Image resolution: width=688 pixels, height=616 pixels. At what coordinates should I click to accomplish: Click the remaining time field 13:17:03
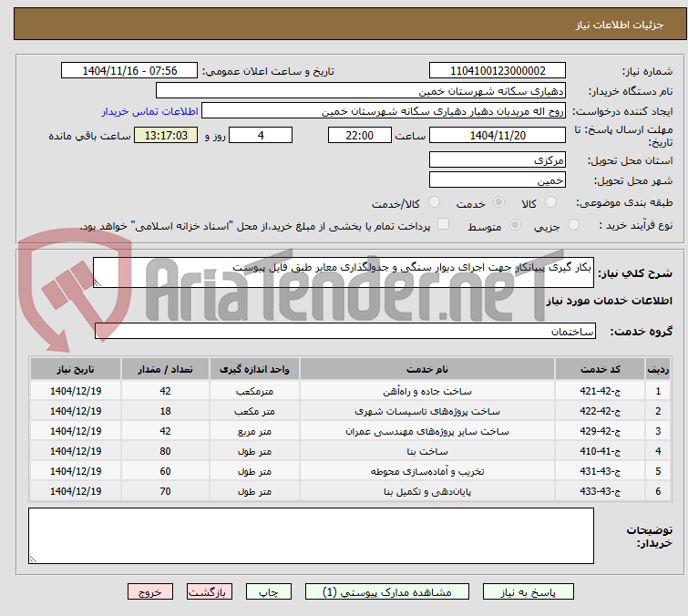click(166, 135)
